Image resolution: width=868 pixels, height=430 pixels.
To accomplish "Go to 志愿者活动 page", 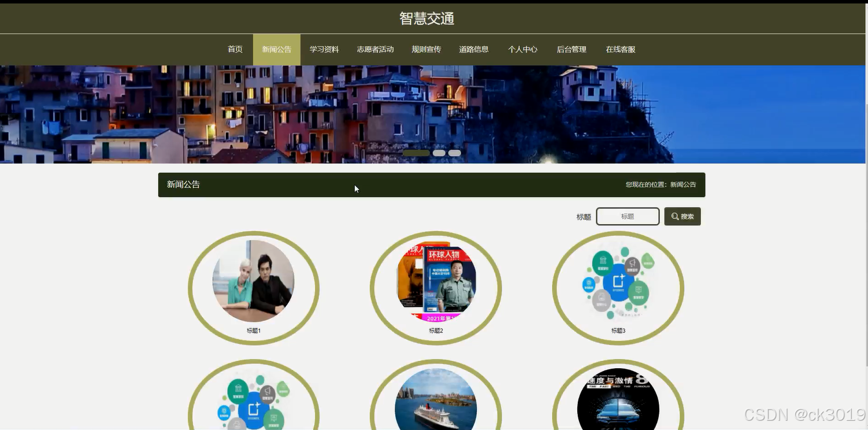I will [375, 50].
